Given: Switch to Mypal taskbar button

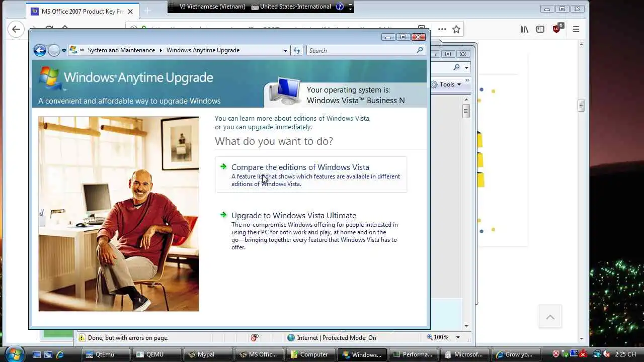Looking at the screenshot, I should coord(208,354).
